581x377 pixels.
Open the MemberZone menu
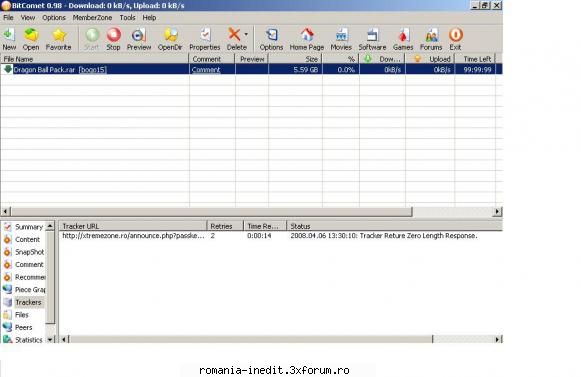pyautogui.click(x=92, y=17)
